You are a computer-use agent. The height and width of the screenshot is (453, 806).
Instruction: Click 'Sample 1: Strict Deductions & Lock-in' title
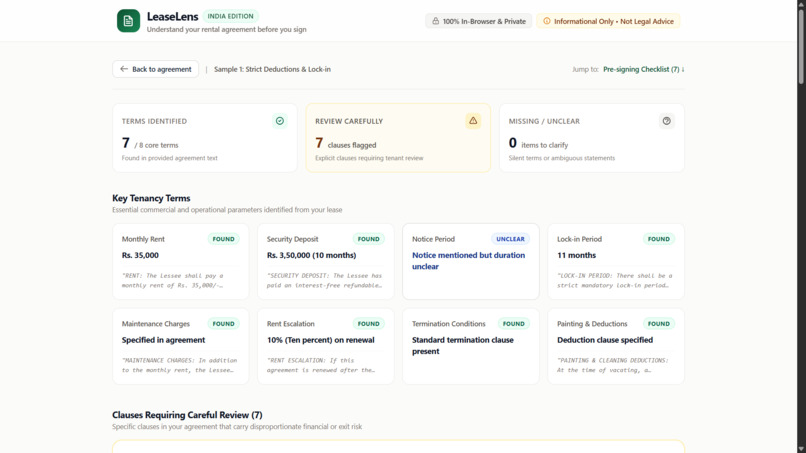coord(272,69)
